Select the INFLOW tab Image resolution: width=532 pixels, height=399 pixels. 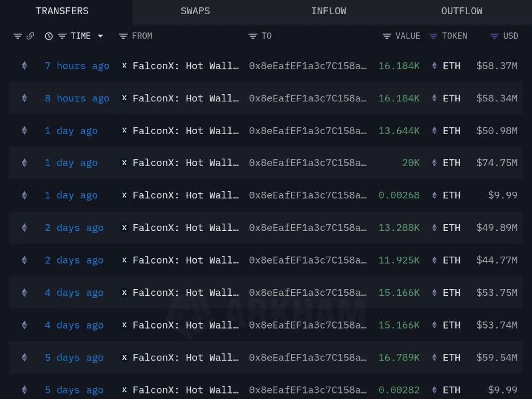[329, 11]
